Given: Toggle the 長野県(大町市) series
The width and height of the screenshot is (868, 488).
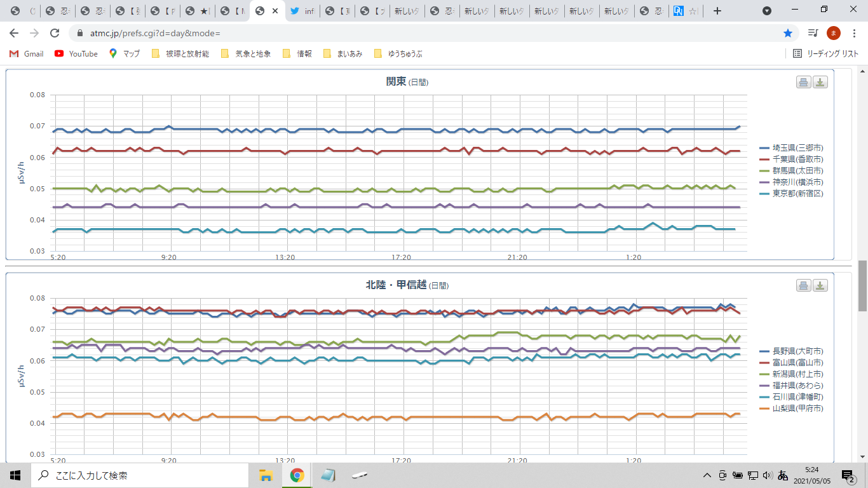Looking at the screenshot, I should pos(791,351).
